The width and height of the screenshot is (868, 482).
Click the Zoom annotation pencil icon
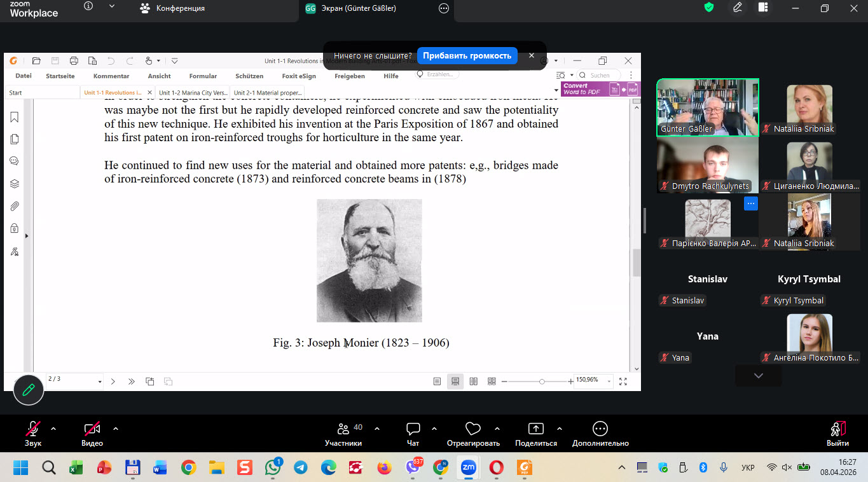(x=28, y=390)
